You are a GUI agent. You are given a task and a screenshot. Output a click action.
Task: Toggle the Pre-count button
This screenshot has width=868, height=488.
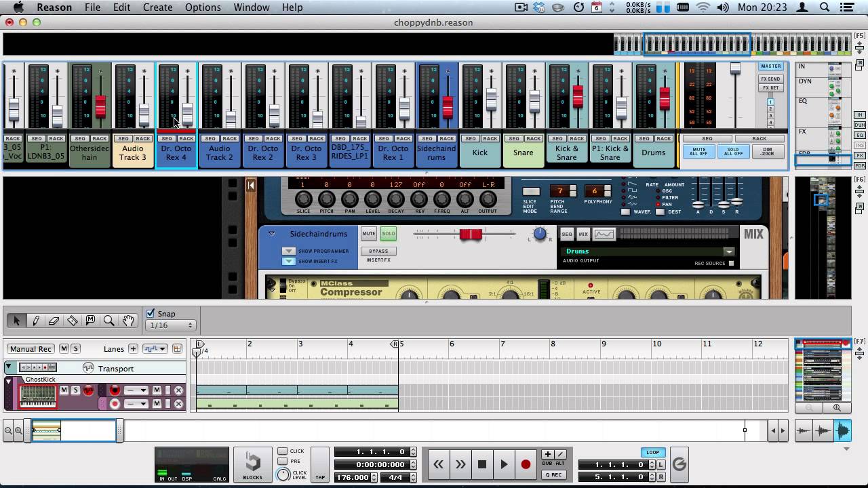[x=283, y=461]
